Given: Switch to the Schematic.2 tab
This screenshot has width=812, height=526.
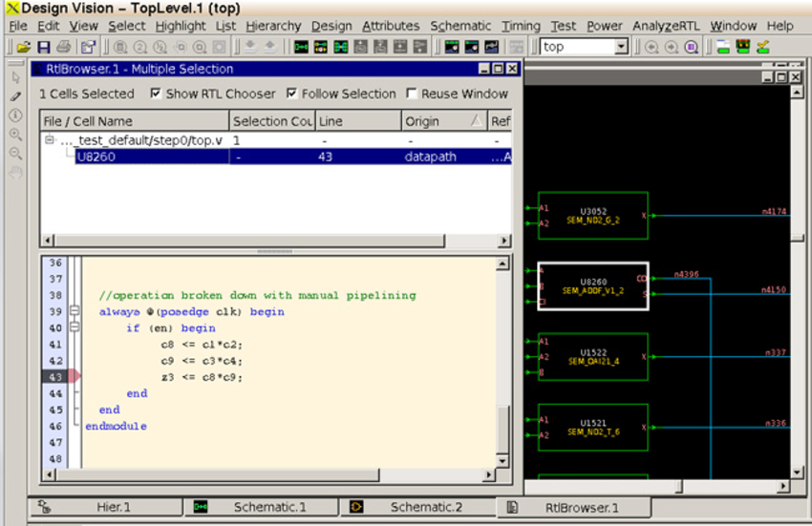Looking at the screenshot, I should coord(425,507).
